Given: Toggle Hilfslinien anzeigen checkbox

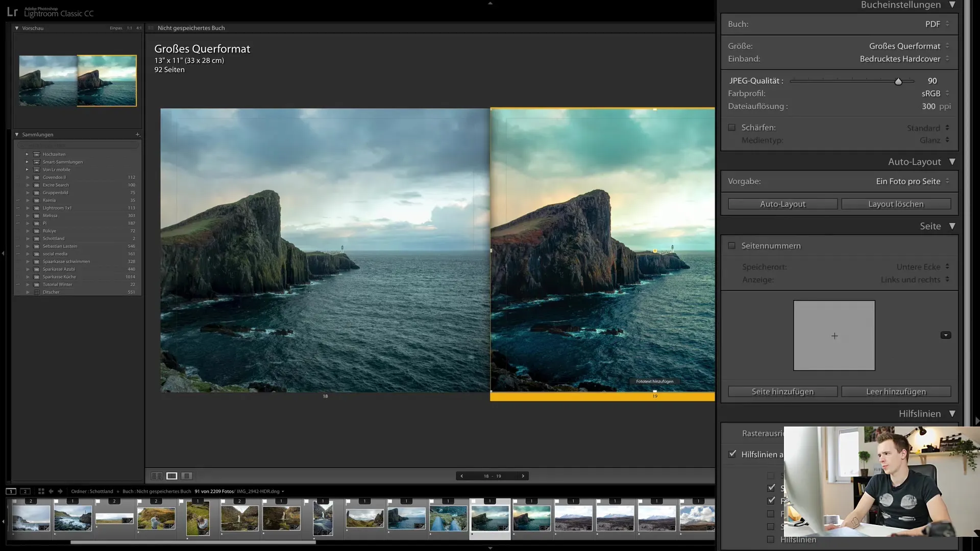Looking at the screenshot, I should tap(732, 454).
